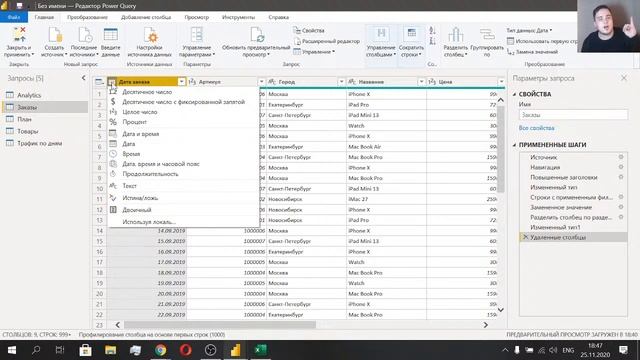
Task: Click the Все свойства link
Action: tap(536, 128)
